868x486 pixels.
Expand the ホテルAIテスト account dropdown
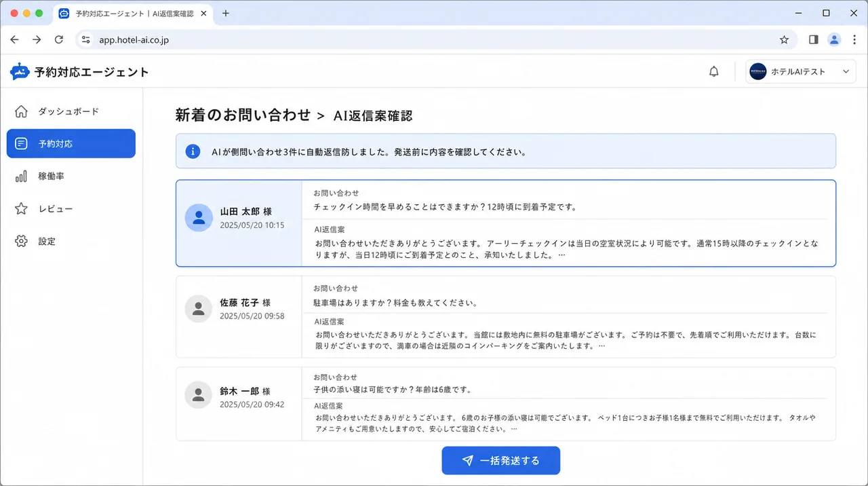pos(845,71)
